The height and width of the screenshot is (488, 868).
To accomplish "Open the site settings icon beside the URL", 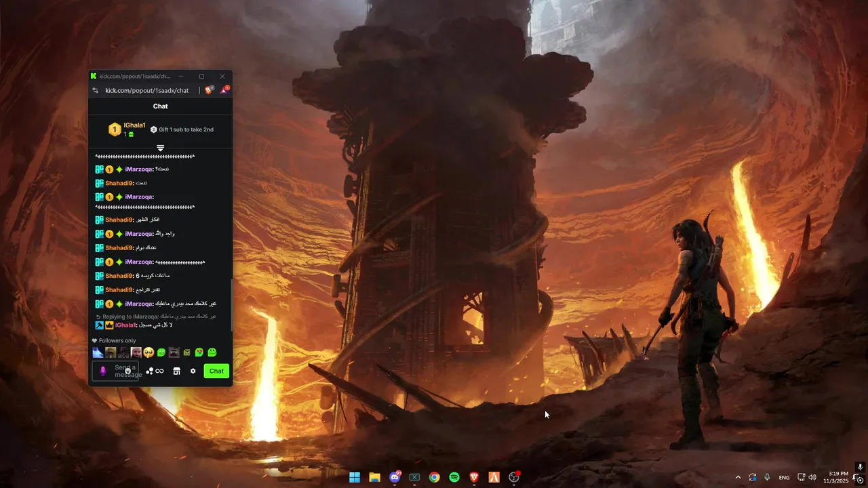I will (x=96, y=91).
